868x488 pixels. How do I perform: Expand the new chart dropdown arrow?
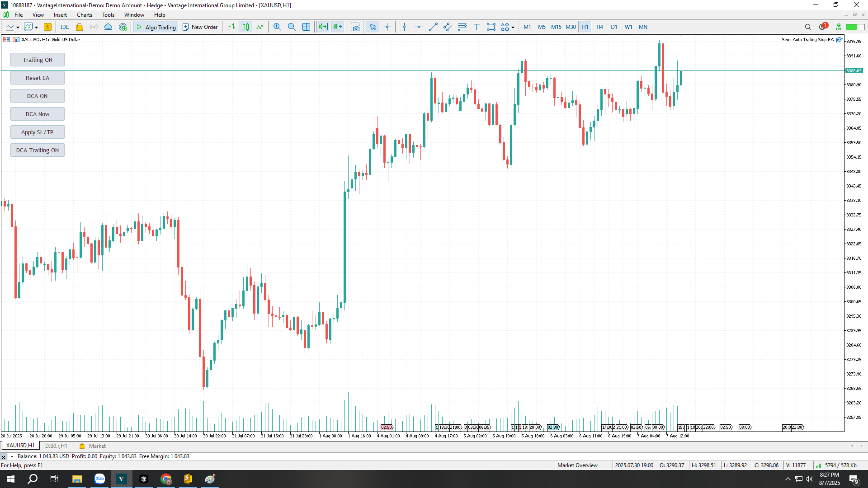click(x=18, y=28)
